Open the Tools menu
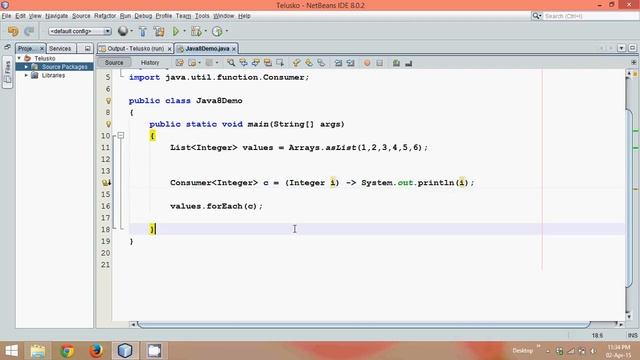 click(202, 16)
